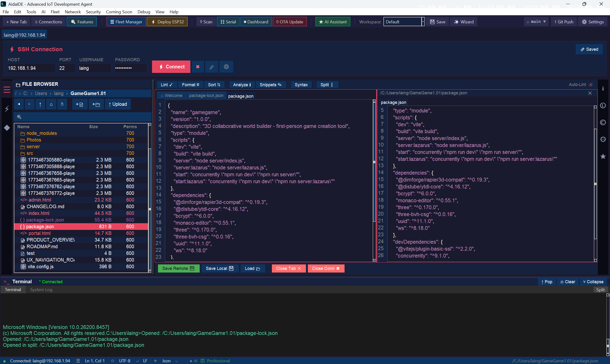Open the Format editor dropdown
Image resolution: width=610 pixels, height=364 pixels.
[x=190, y=85]
